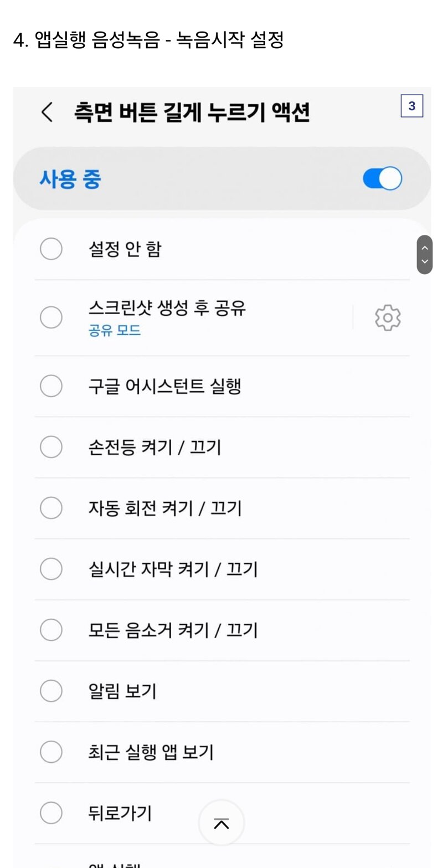Pick 최근 실행 앱 보기 radio option

(x=51, y=752)
